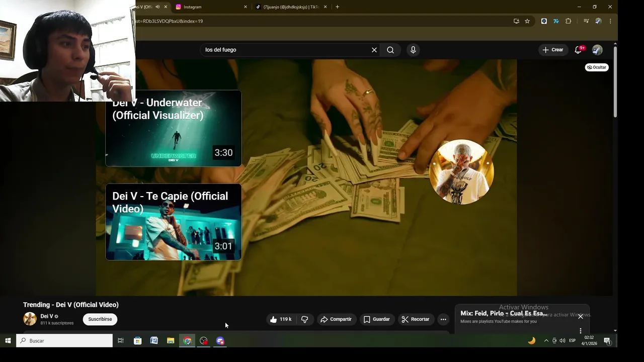The image size is (644, 362).
Task: Close the Mix playlist panel
Action: 580,316
